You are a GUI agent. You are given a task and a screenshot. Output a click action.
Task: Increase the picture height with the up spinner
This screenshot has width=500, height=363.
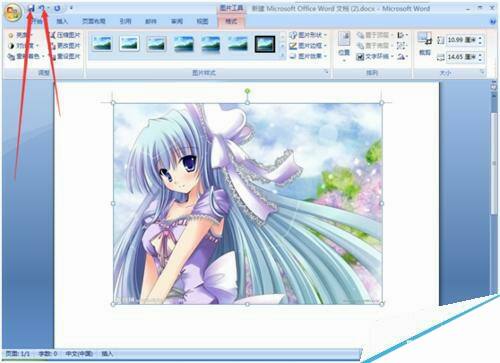click(x=480, y=38)
